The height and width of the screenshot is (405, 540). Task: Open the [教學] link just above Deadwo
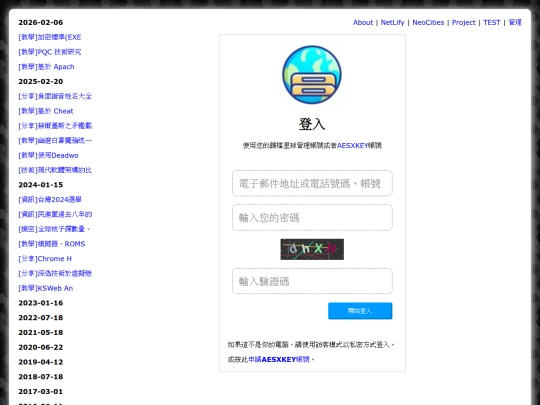55,141
